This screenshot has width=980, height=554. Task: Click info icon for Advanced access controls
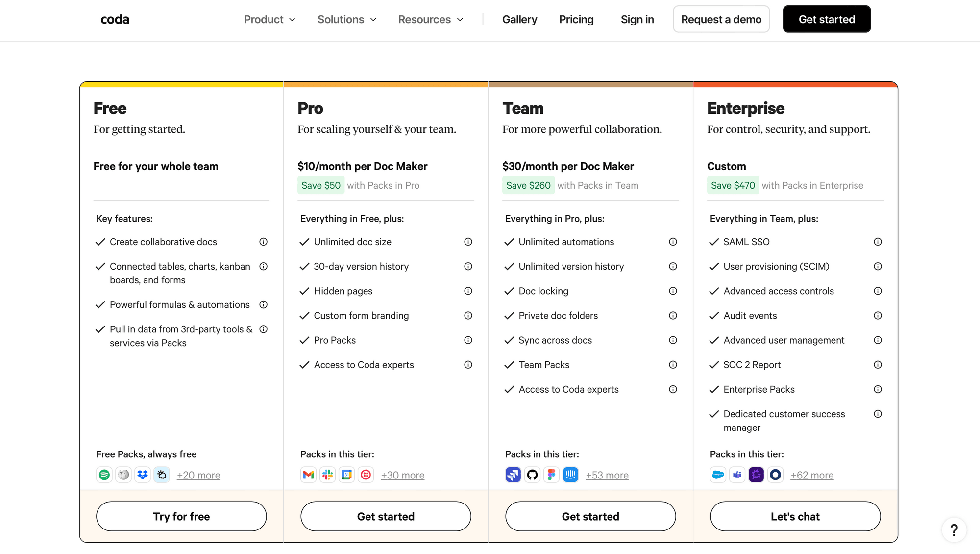pos(878,291)
